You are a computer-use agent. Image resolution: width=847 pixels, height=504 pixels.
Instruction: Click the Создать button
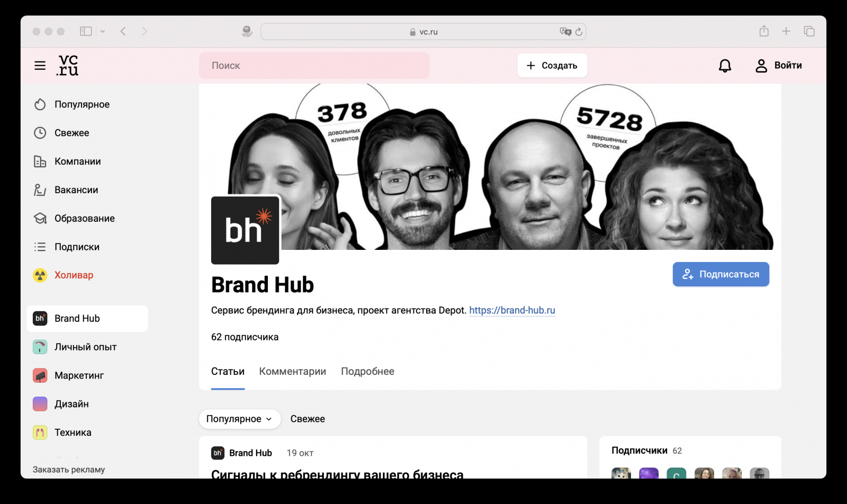(x=552, y=66)
